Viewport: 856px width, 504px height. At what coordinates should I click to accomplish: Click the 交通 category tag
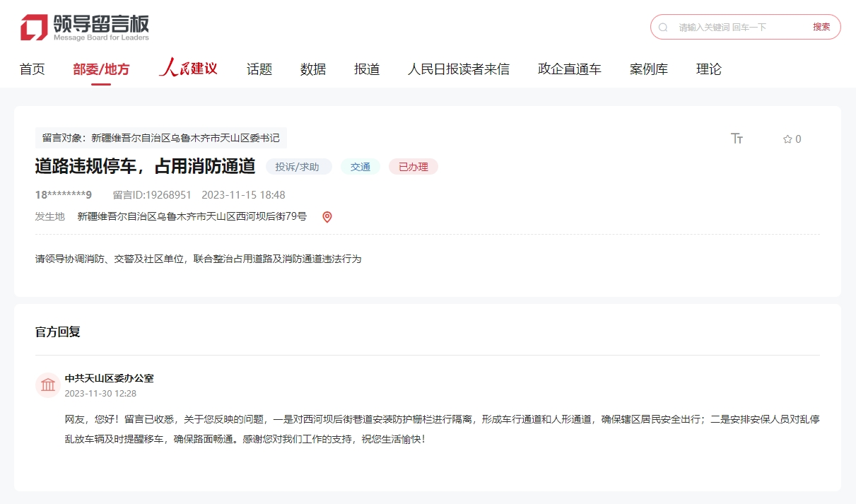click(360, 167)
